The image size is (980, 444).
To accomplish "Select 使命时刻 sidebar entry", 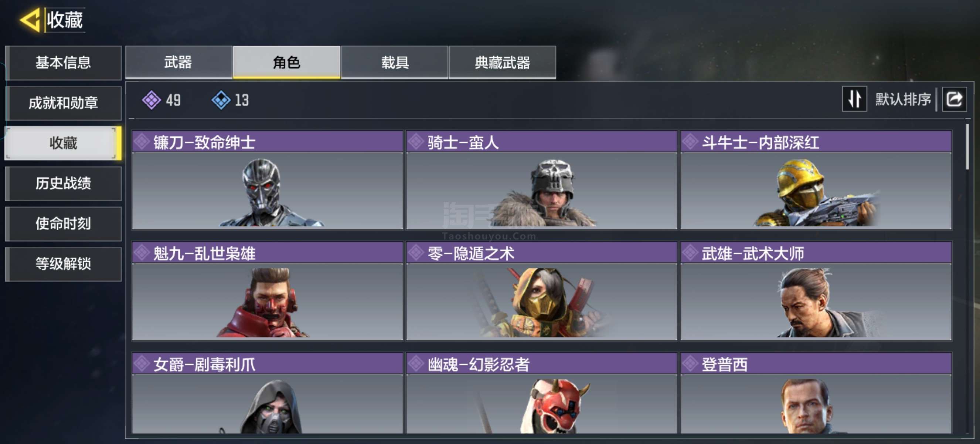I will coord(64,224).
